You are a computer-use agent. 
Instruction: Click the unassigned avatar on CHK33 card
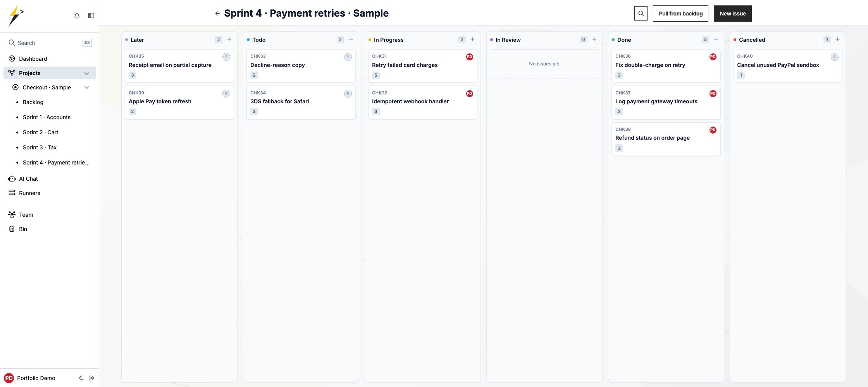pos(348,57)
